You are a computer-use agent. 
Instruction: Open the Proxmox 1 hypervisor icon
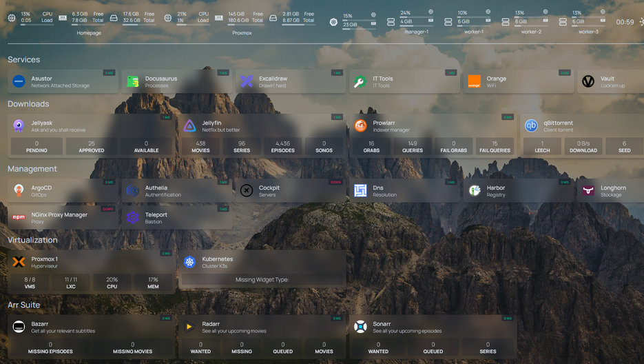[x=19, y=262]
